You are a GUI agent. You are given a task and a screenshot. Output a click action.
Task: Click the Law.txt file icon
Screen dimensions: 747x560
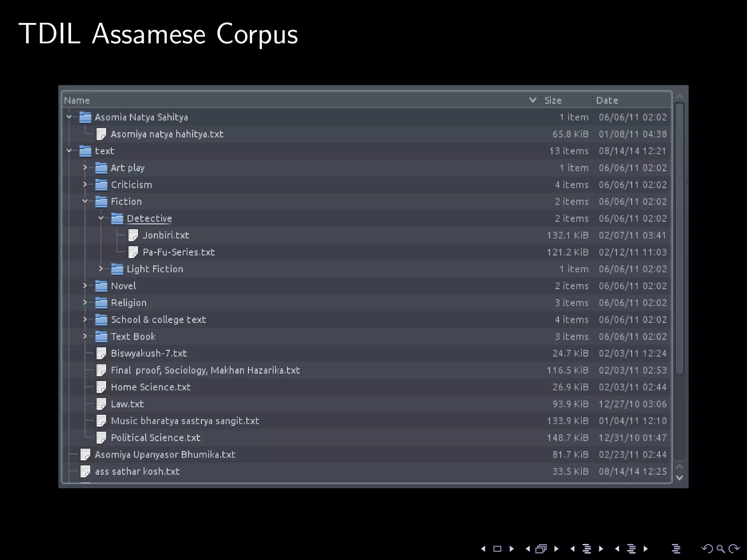(x=101, y=404)
